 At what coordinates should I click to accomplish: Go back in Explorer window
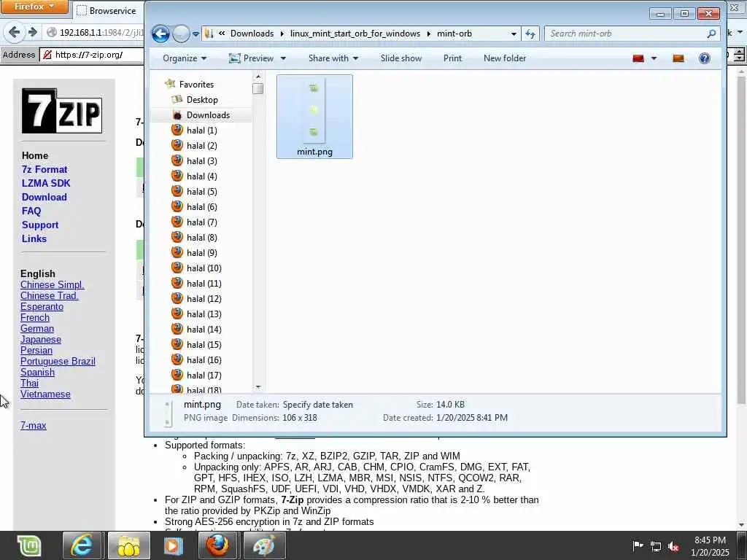pos(160,34)
